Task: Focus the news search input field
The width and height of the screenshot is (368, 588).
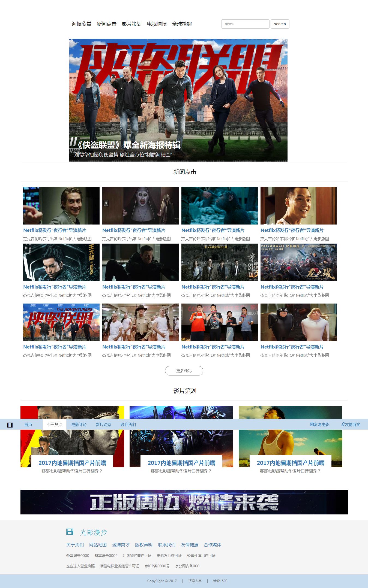Action: pos(245,24)
